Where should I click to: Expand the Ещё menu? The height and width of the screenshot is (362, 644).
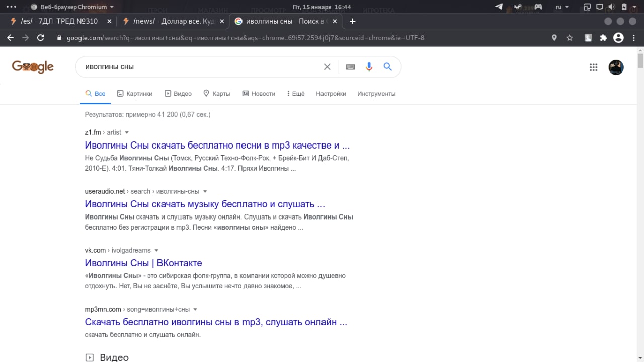(x=296, y=94)
